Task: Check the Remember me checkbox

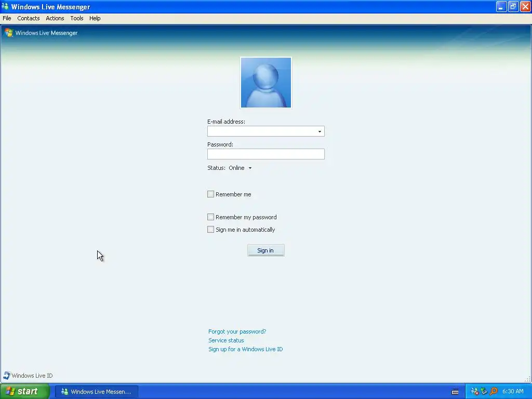Action: tap(211, 194)
